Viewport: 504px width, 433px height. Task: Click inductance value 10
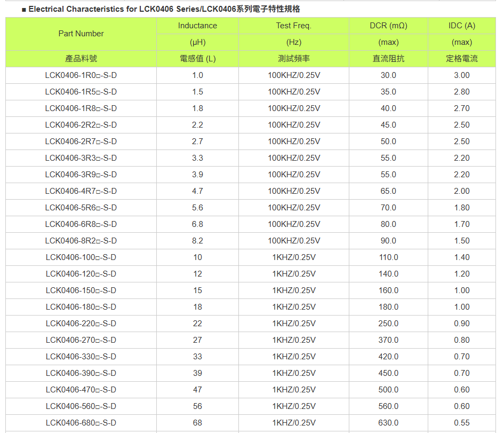click(198, 257)
